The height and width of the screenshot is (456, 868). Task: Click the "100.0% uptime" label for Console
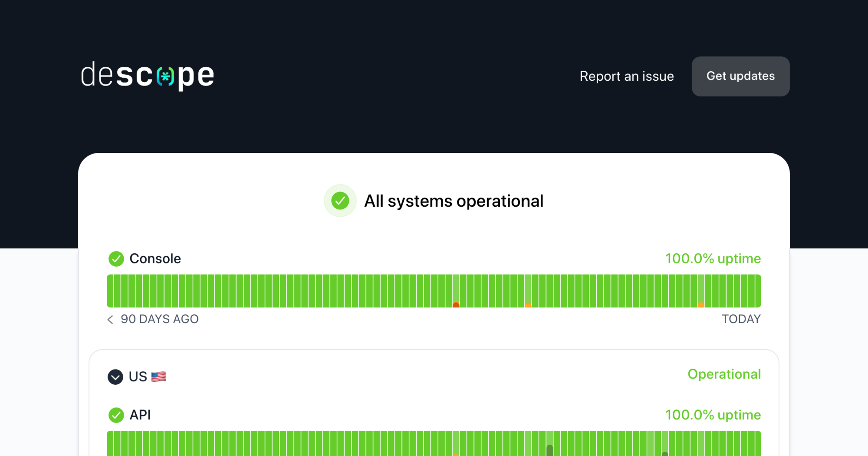point(712,259)
